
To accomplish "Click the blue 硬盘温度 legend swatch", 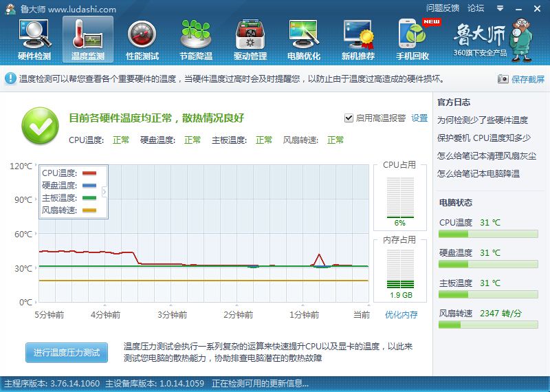I will tap(89, 185).
